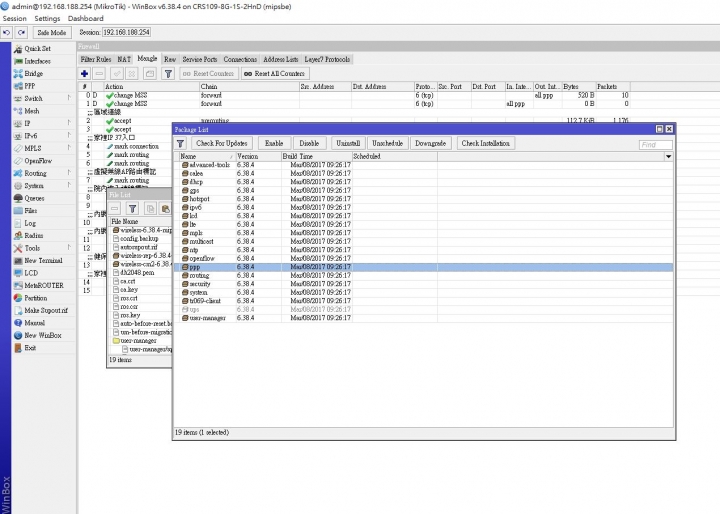The height and width of the screenshot is (514, 720).
Task: Open Manual in sidebar
Action: [x=34, y=323]
